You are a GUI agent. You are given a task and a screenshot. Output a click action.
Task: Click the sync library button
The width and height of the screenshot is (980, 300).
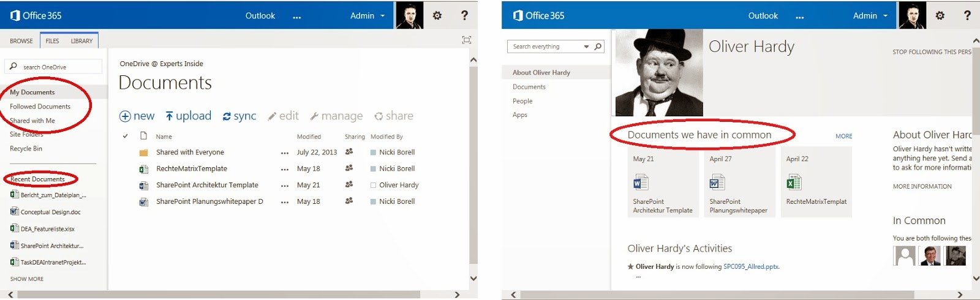tap(239, 116)
